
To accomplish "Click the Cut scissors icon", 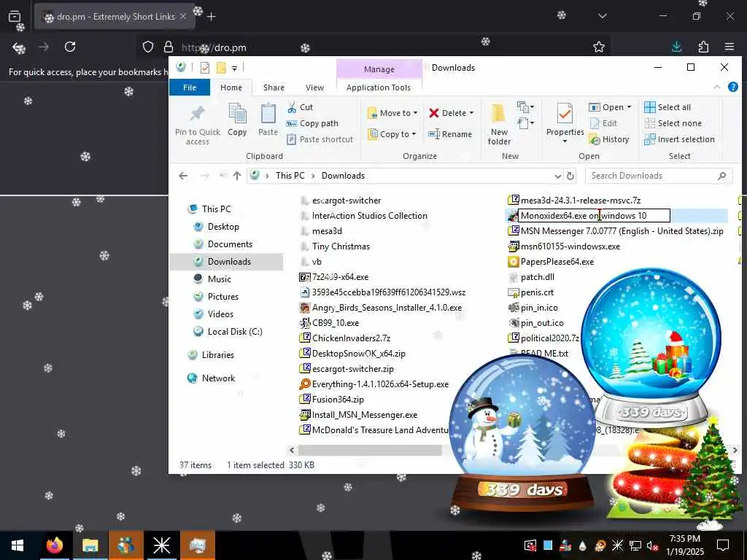I will click(292, 107).
